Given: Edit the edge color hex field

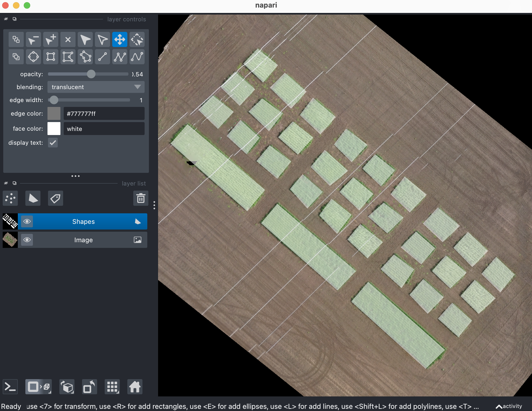Looking at the screenshot, I should 104,113.
